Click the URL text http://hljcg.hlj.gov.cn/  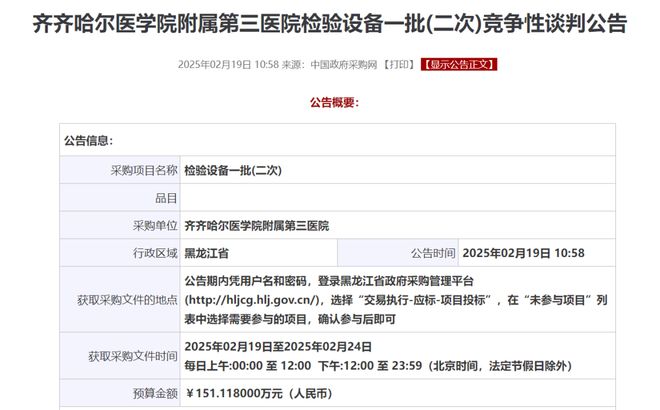coord(252,300)
